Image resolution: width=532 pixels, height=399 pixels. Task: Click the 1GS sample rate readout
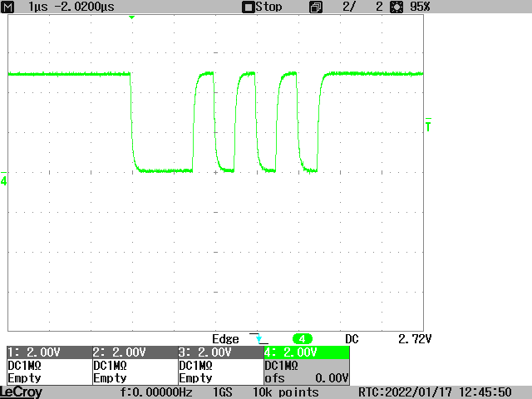[x=223, y=392]
